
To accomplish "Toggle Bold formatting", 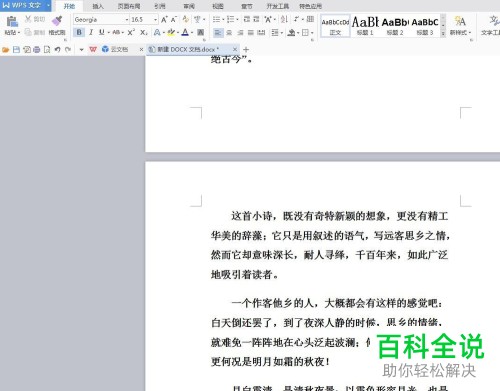I will point(79,32).
